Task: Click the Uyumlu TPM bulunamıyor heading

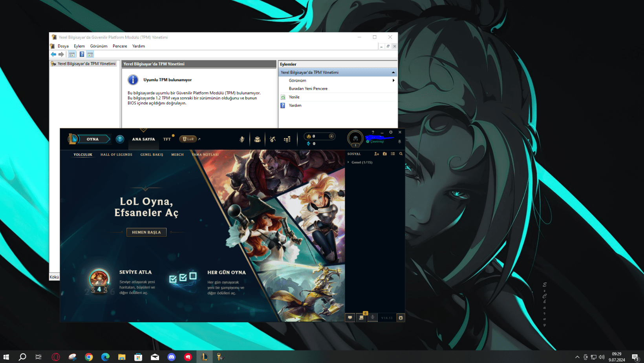Action: tap(168, 80)
